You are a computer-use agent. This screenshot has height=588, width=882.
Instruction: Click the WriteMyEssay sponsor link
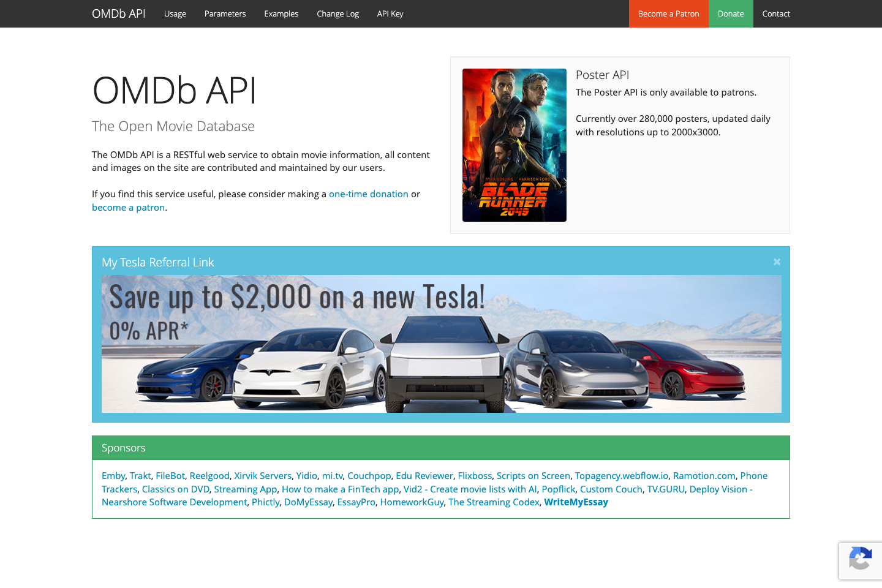(x=576, y=502)
